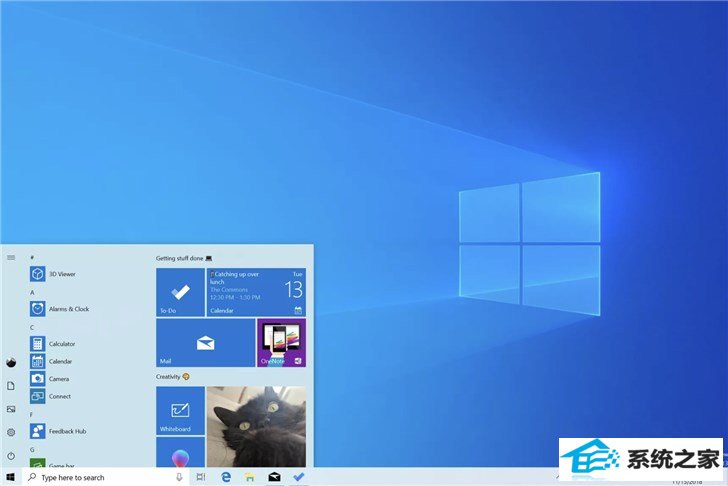
Task: Click the letter F section header
Action: (32, 414)
